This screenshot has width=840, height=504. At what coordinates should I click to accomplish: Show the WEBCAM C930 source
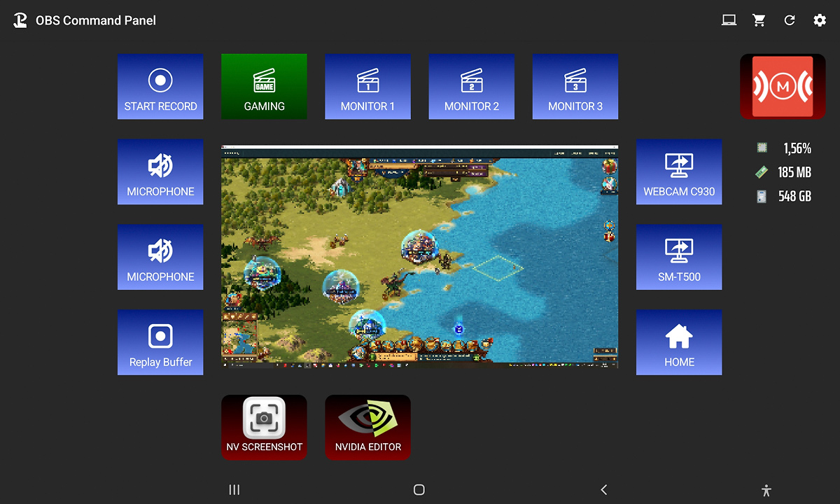[x=678, y=172]
